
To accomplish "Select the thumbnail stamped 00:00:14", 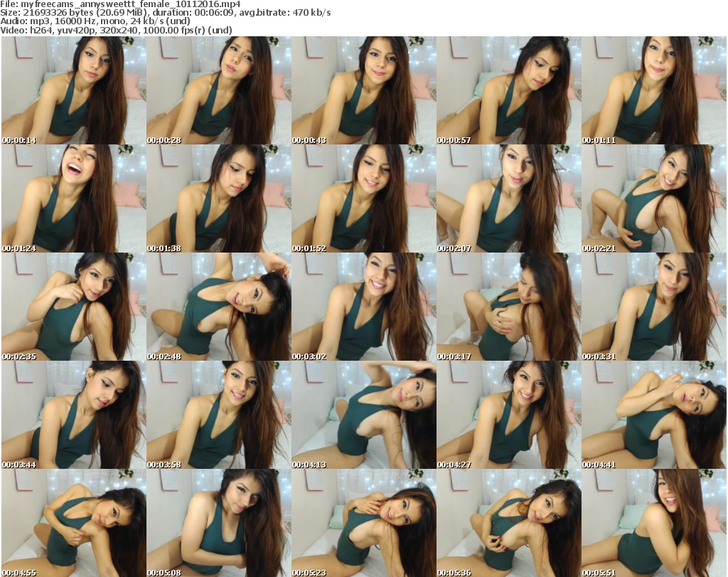I will 74,90.
